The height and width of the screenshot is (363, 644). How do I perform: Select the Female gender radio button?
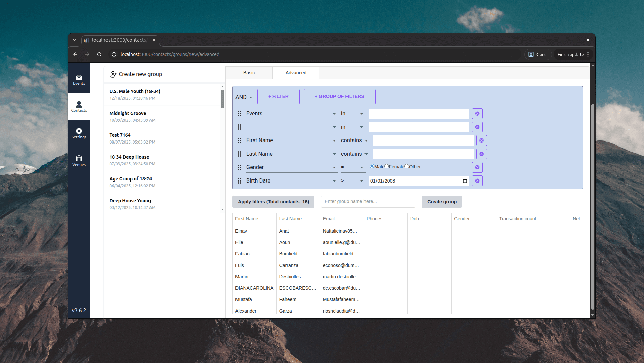387,166
